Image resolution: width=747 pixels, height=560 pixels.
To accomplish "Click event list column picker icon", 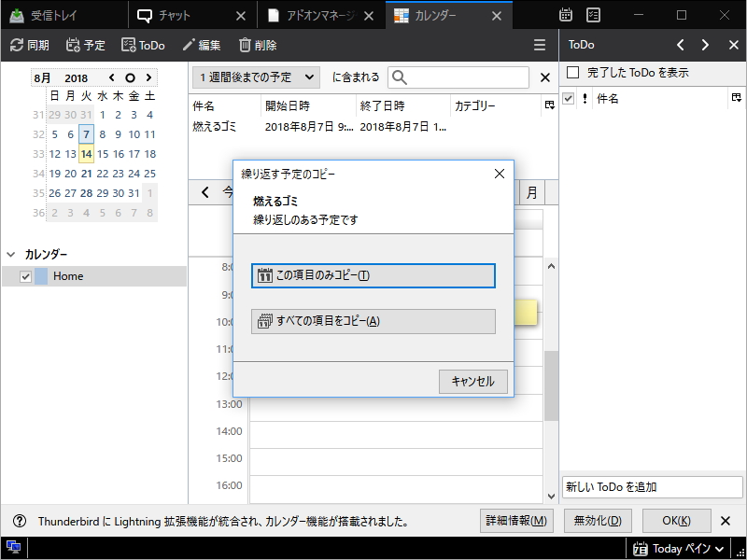I will [x=550, y=105].
